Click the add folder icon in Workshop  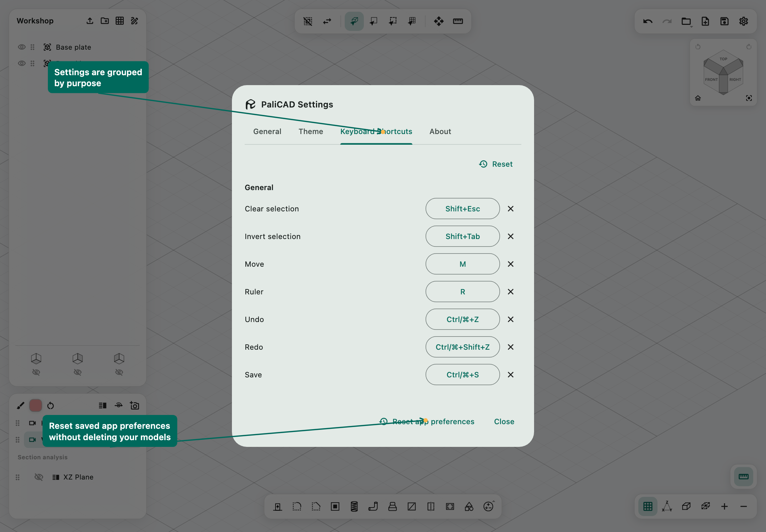click(x=105, y=21)
